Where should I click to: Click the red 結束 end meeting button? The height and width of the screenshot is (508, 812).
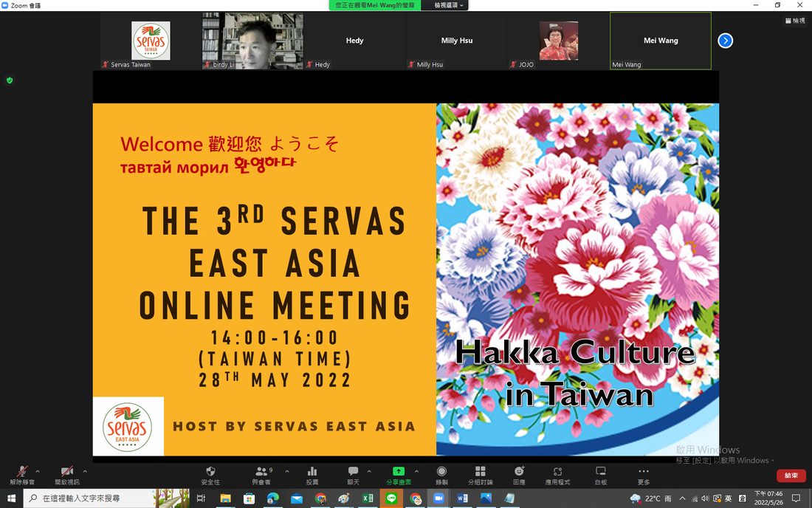tap(791, 476)
